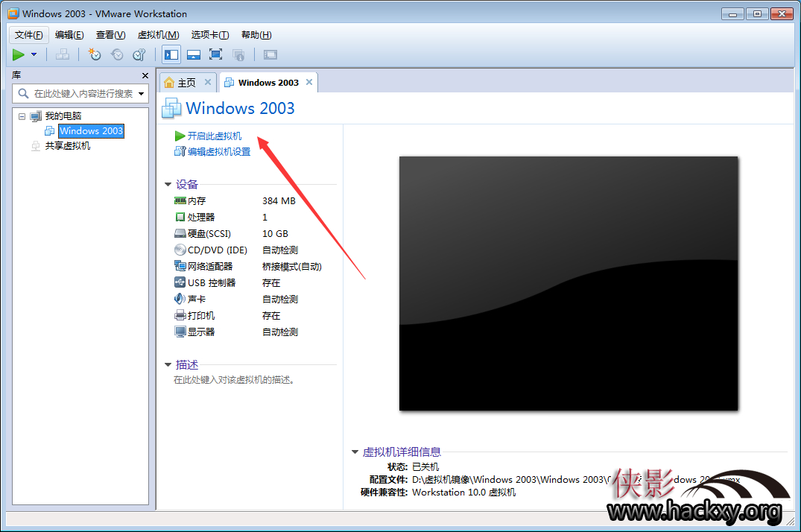Open the 帮助(H) menu
The width and height of the screenshot is (801, 532).
pos(256,35)
